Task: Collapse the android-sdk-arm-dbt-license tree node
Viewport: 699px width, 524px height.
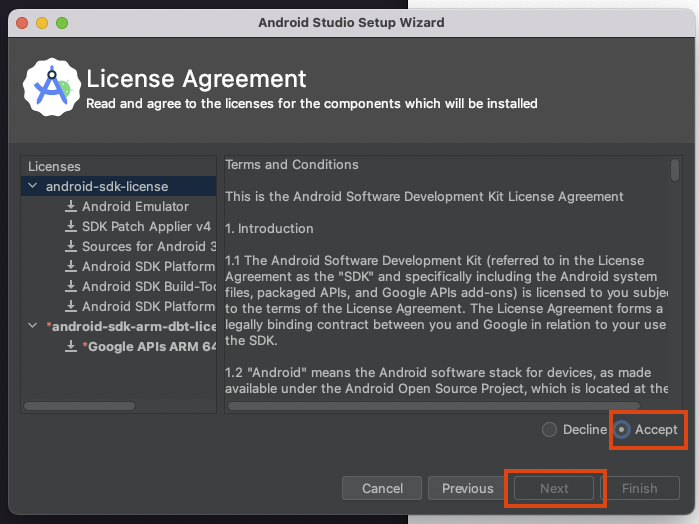Action: tap(33, 326)
